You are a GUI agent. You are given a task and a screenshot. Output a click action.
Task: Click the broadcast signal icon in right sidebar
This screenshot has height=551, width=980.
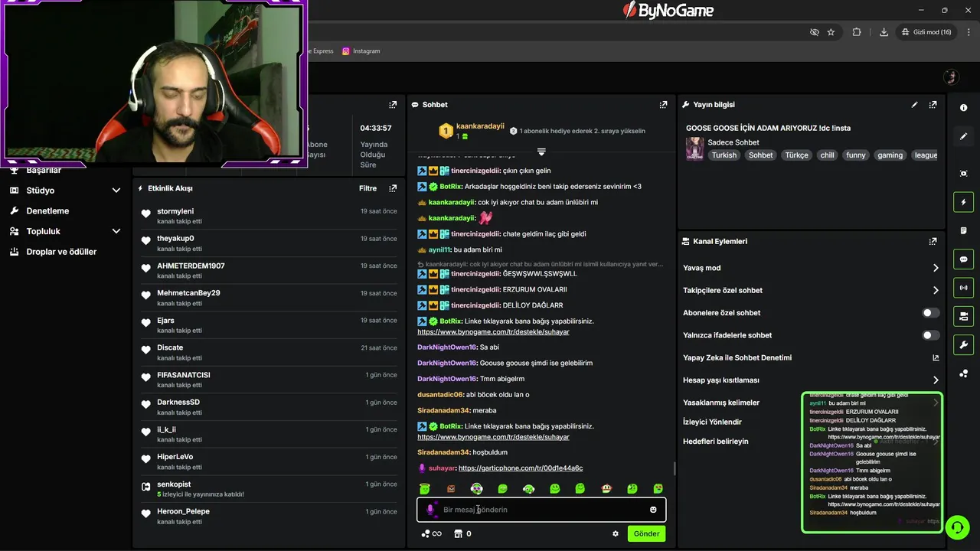click(x=963, y=288)
